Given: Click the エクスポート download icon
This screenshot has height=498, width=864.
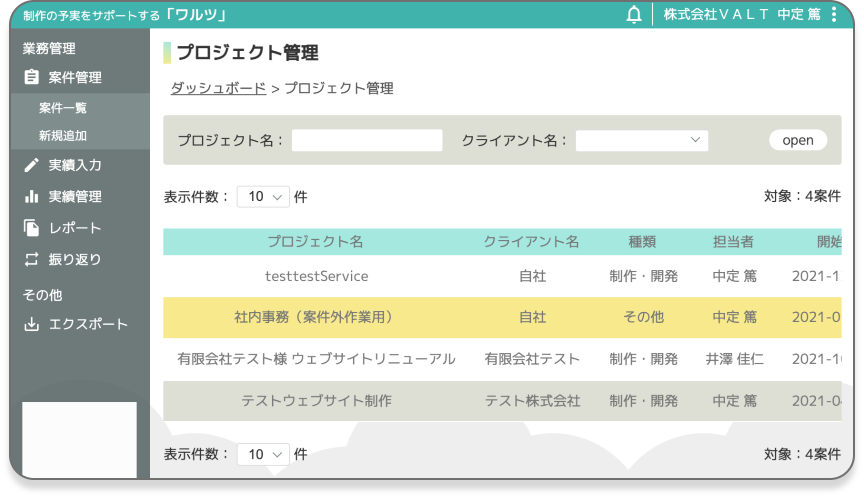Looking at the screenshot, I should 31,324.
